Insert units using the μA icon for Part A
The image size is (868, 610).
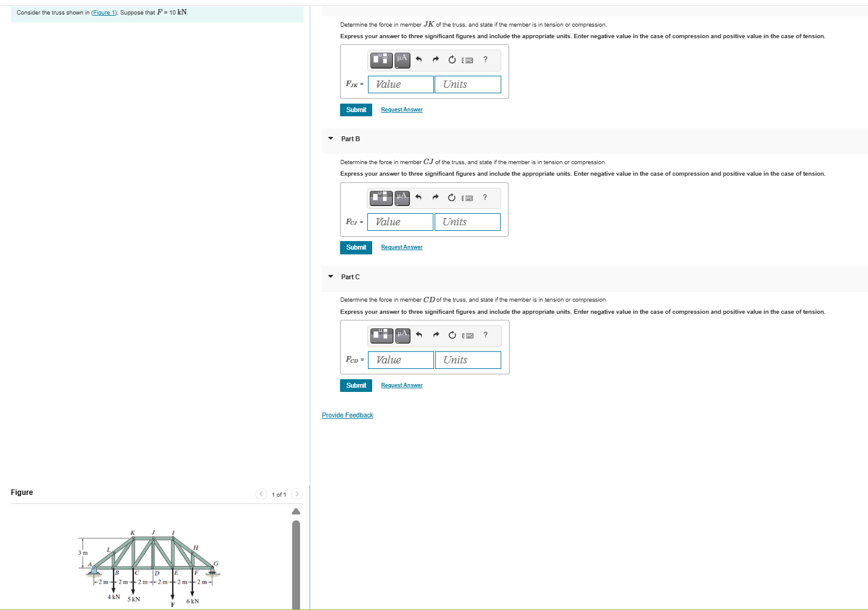[401, 60]
